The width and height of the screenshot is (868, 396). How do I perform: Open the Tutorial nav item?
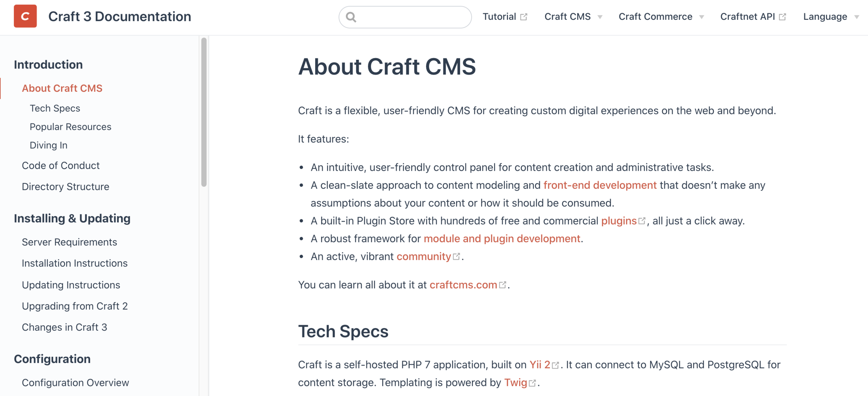click(499, 17)
